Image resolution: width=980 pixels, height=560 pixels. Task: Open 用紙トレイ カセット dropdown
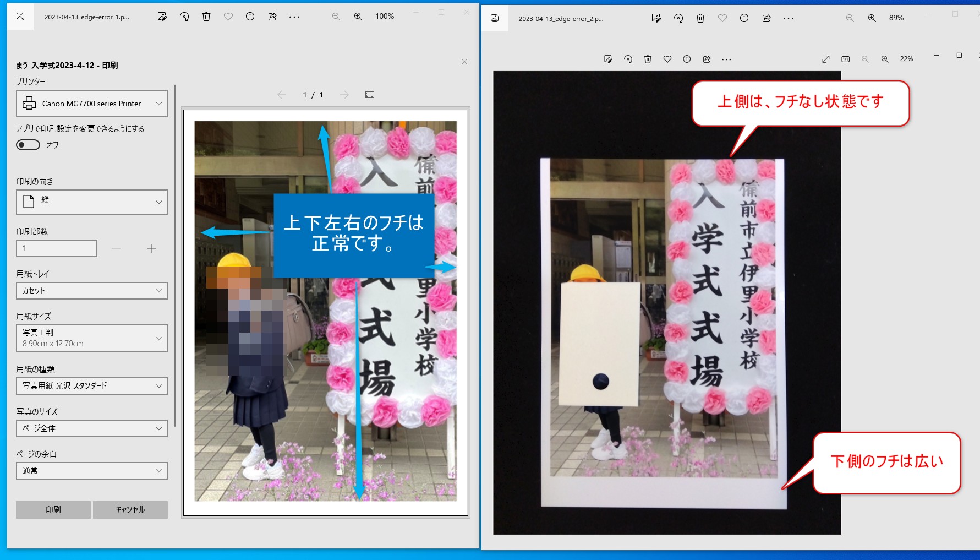pyautogui.click(x=92, y=291)
